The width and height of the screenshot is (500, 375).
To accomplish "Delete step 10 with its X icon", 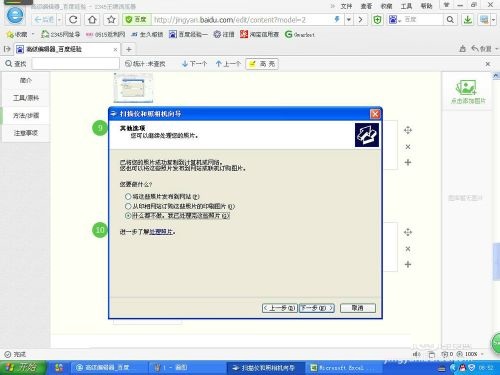I will tap(408, 249).
